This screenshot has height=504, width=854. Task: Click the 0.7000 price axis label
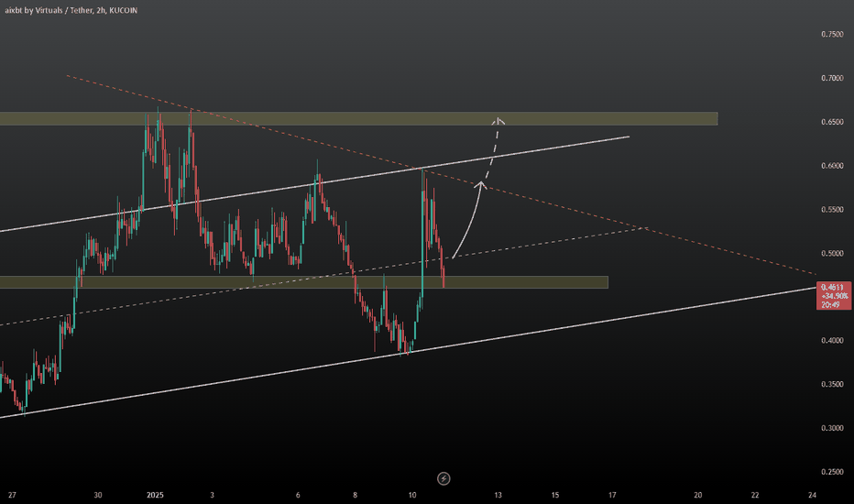tap(832, 78)
